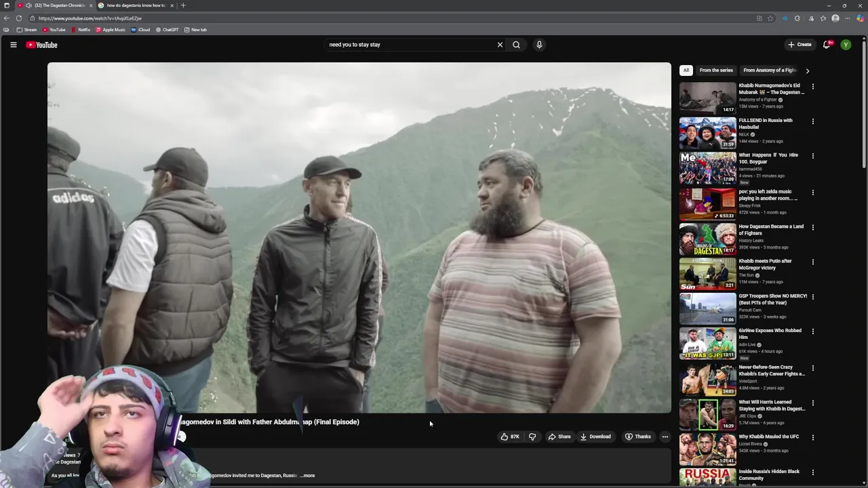Open the iCloud bookmark
This screenshot has height=488, width=868.
(x=141, y=30)
